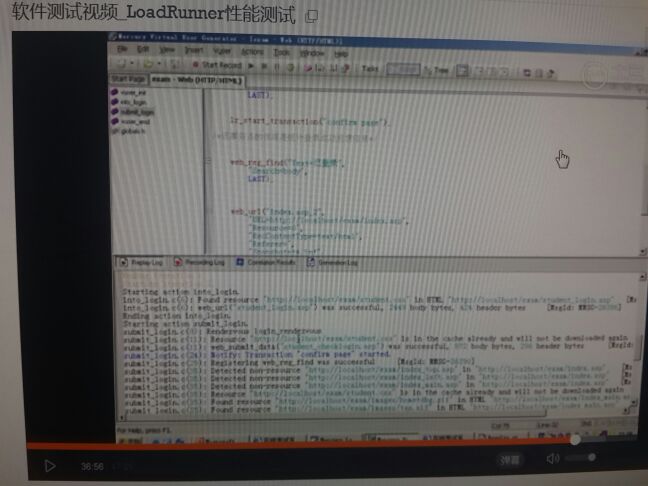Open the Insert menu
This screenshot has width=648, height=486.
point(194,50)
